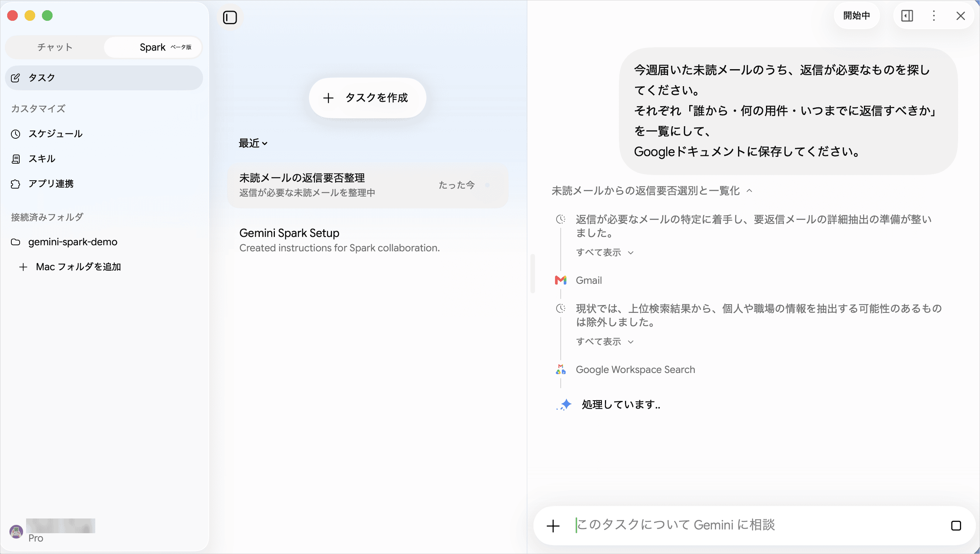Click Mac フォルダを追加
The width and height of the screenshot is (980, 554).
(x=78, y=267)
